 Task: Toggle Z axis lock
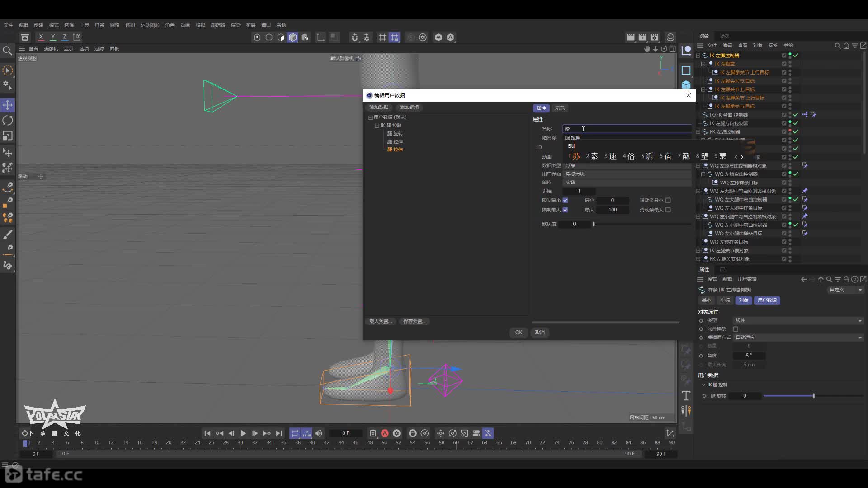(x=65, y=37)
